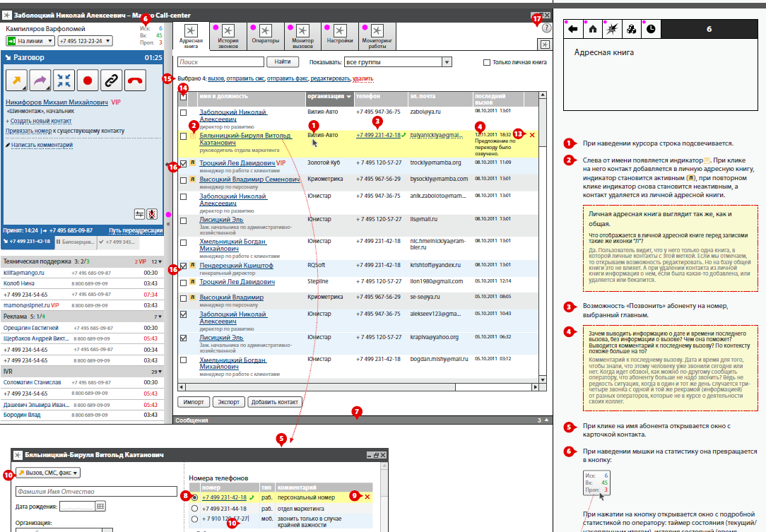766x532 pixels.
Task: Click the table's vertical scrollbar up arrow
Action: pyautogui.click(x=542, y=95)
